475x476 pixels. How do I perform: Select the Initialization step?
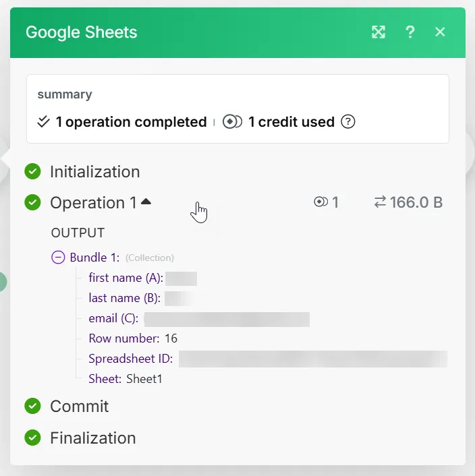(94, 172)
